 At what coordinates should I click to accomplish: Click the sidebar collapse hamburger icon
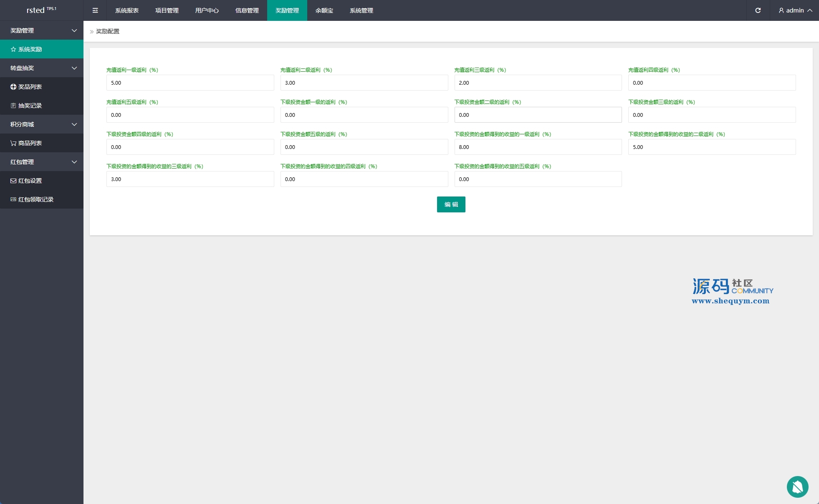point(95,10)
